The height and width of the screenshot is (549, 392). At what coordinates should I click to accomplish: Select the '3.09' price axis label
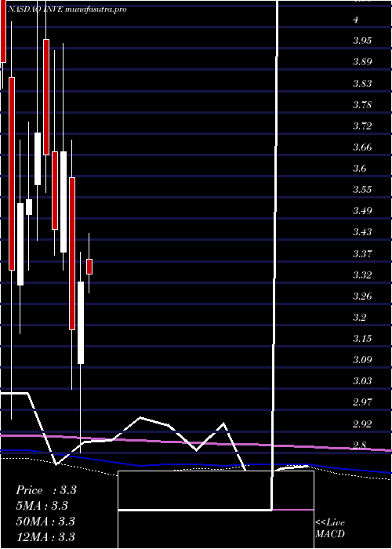click(362, 360)
